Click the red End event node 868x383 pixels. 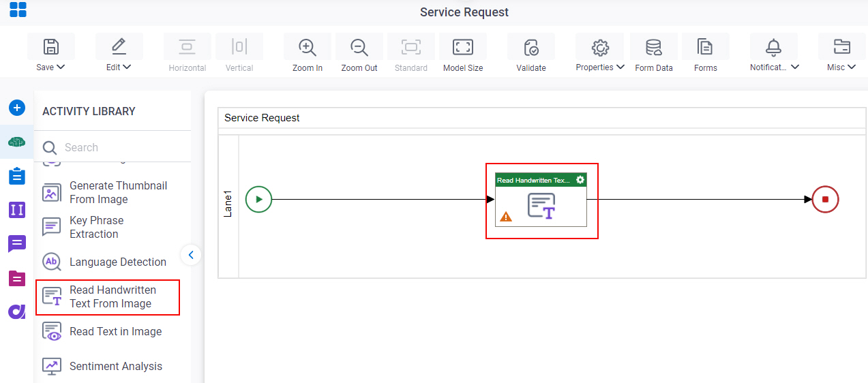tap(825, 200)
